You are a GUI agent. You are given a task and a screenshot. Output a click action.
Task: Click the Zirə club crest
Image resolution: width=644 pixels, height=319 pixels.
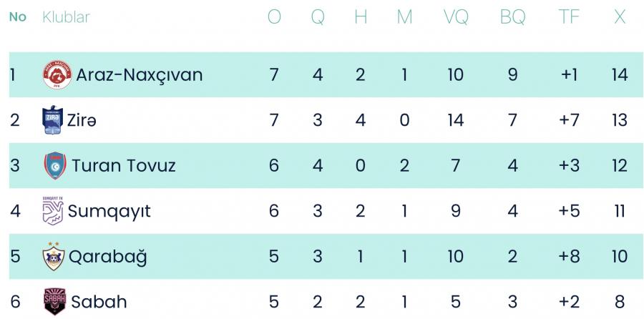[x=53, y=120]
